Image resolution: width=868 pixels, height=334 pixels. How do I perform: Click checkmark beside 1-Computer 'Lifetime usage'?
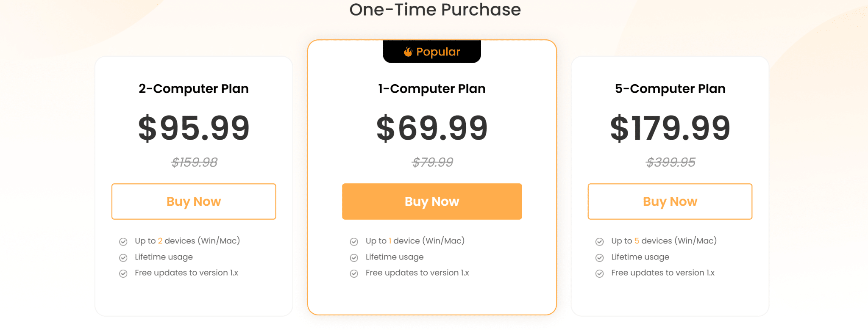coord(354,258)
